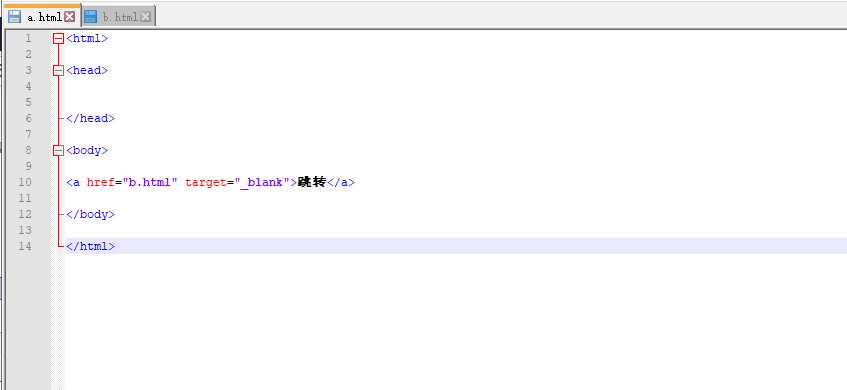The height and width of the screenshot is (390, 847).
Task: Collapse the <html> fold marker
Action: [x=58, y=38]
